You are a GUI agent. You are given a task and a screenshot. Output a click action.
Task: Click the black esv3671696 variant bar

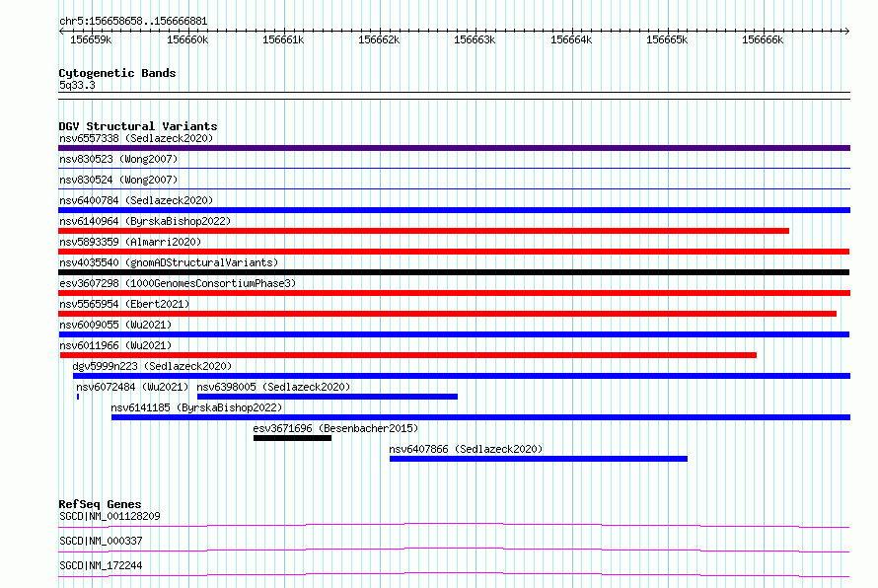292,438
